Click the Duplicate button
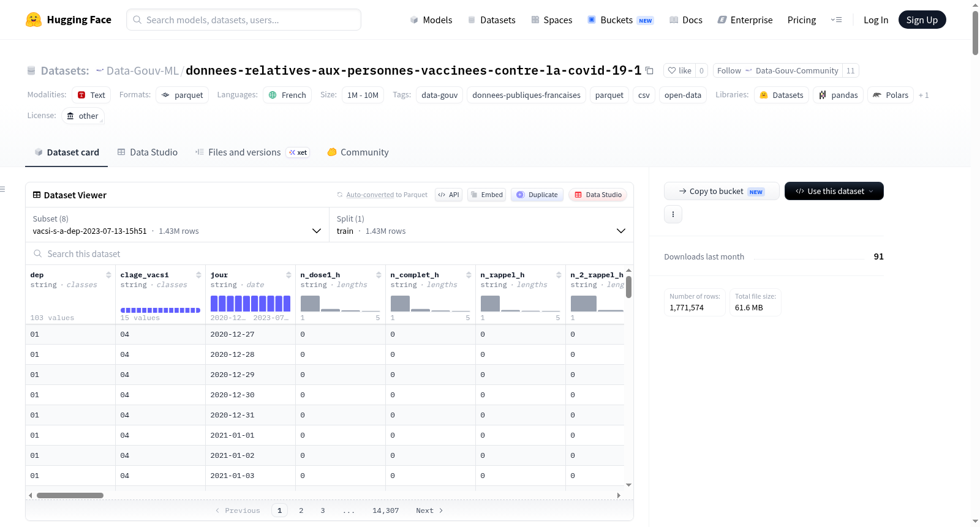 (537, 195)
